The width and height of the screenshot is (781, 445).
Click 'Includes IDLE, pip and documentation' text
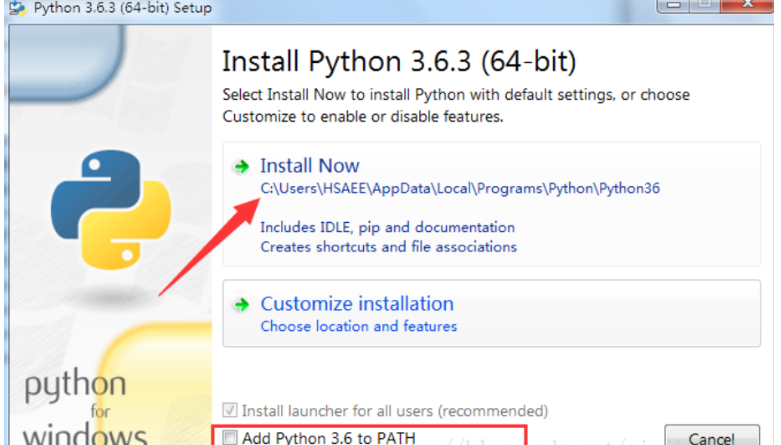(388, 227)
